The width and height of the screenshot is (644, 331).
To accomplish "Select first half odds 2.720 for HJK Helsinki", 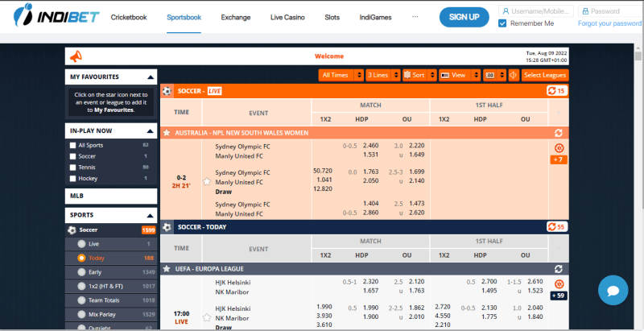I will (x=443, y=306).
